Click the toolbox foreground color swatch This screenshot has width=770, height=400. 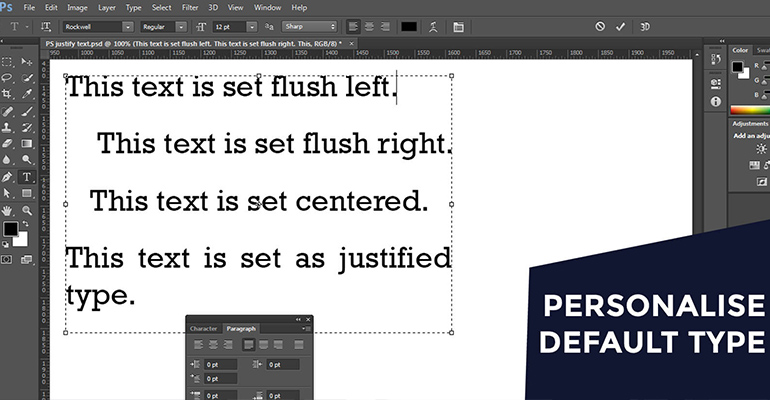10,229
